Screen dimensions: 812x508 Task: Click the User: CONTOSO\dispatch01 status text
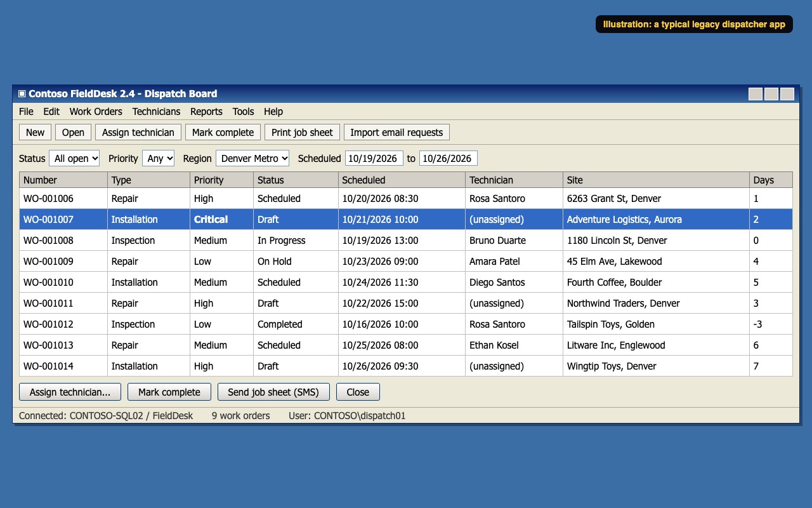tap(347, 416)
